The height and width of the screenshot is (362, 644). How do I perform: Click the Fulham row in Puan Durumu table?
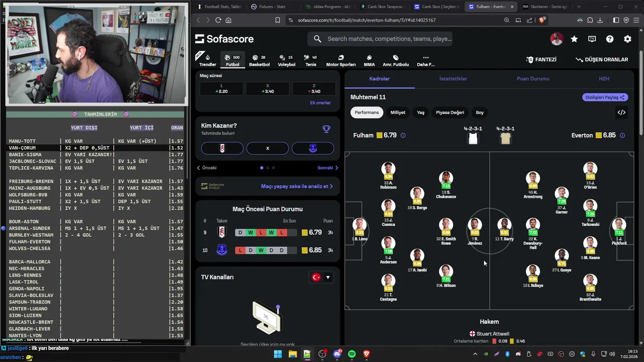[268, 233]
